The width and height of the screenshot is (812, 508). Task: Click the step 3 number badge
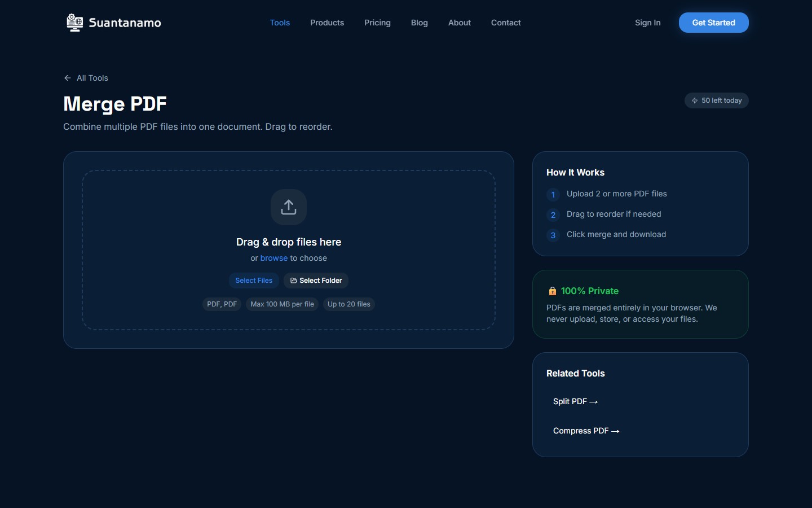[x=553, y=235]
